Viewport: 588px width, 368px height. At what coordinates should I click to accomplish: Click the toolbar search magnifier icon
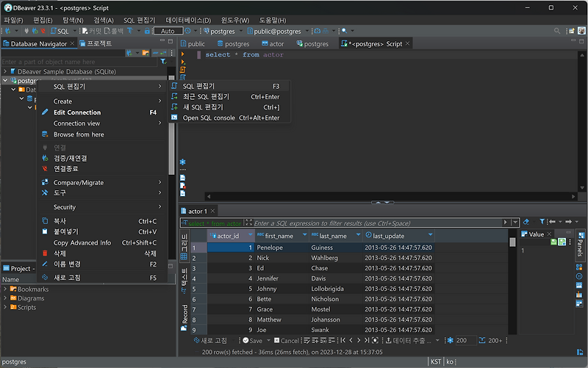click(x=344, y=31)
